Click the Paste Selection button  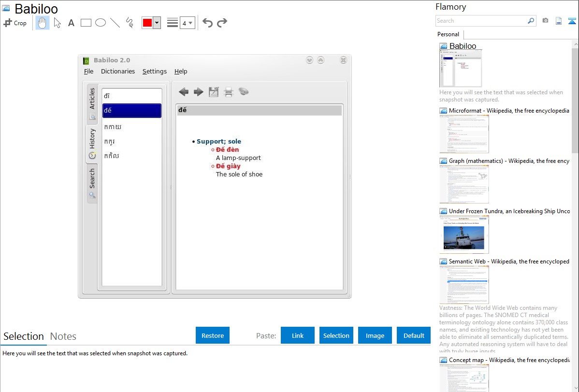click(336, 335)
